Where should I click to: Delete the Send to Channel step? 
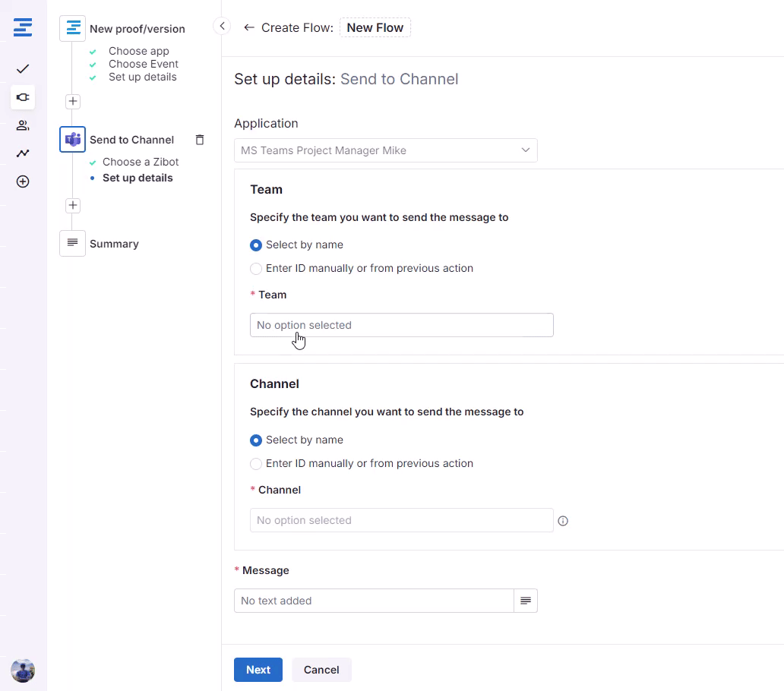[x=200, y=140]
